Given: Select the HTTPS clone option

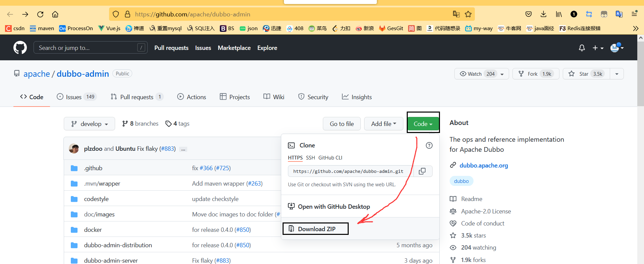Looking at the screenshot, I should pyautogui.click(x=295, y=157).
